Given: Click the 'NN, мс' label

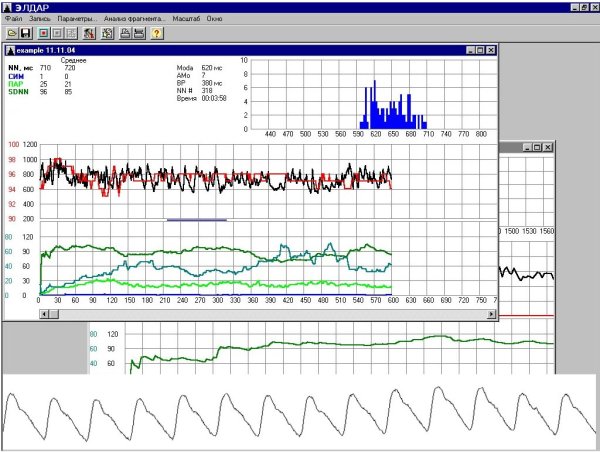Looking at the screenshot, I should tap(21, 68).
